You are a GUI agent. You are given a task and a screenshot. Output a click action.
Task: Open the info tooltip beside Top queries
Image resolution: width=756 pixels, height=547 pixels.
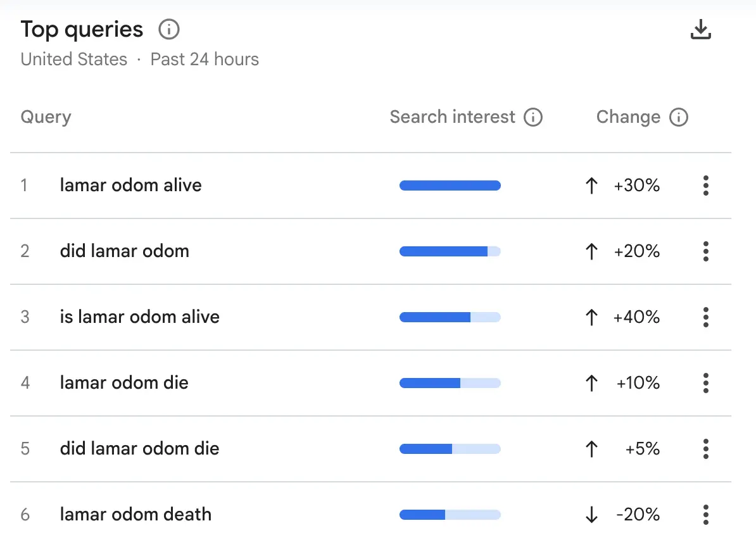[x=169, y=29]
